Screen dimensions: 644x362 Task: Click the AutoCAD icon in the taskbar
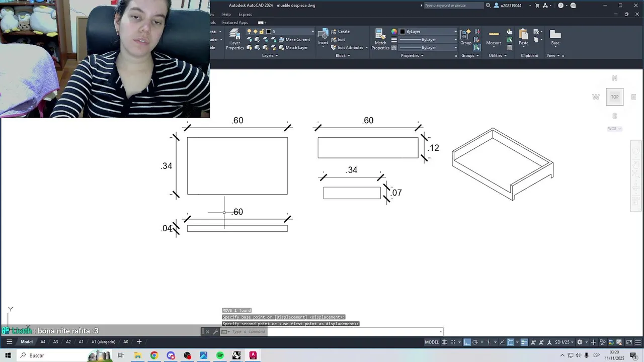[253, 355]
